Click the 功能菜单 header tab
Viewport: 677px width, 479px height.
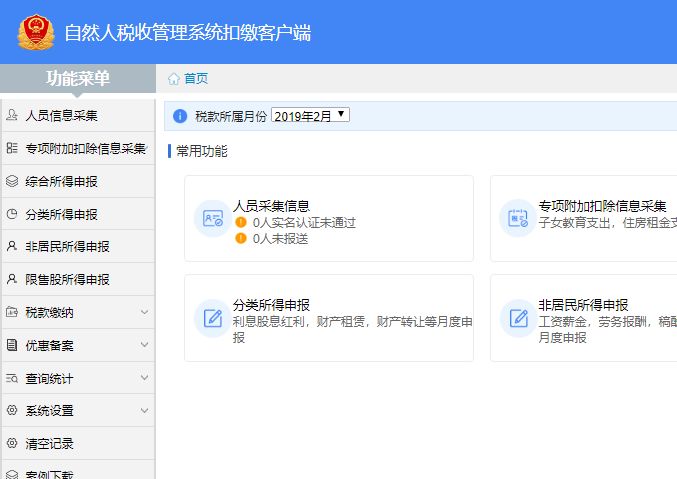coord(78,79)
